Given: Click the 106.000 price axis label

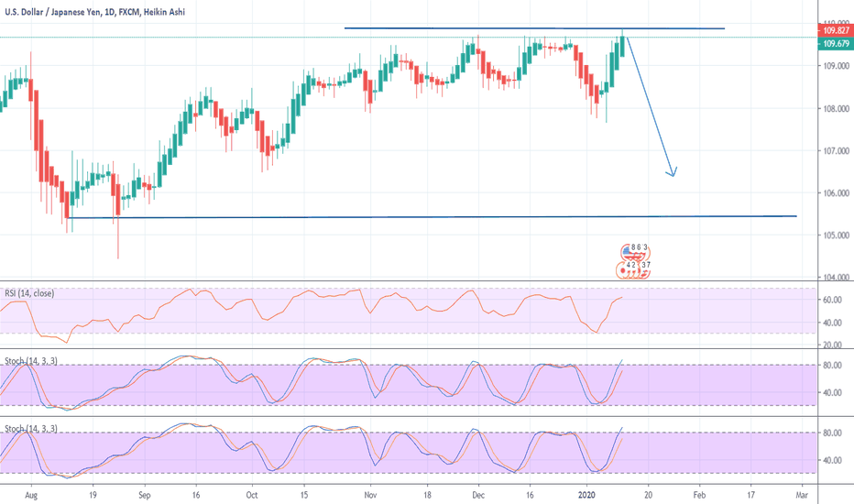Looking at the screenshot, I should pyautogui.click(x=835, y=193).
